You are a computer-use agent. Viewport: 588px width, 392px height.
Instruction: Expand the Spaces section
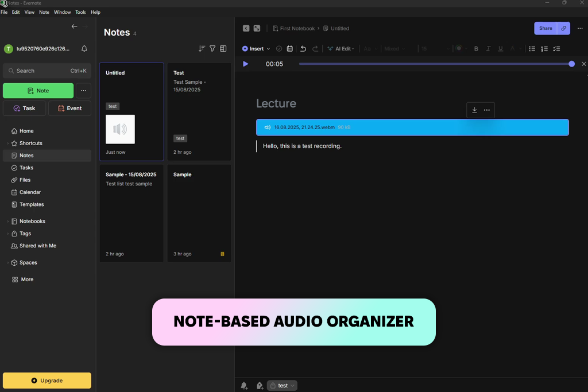(x=8, y=263)
